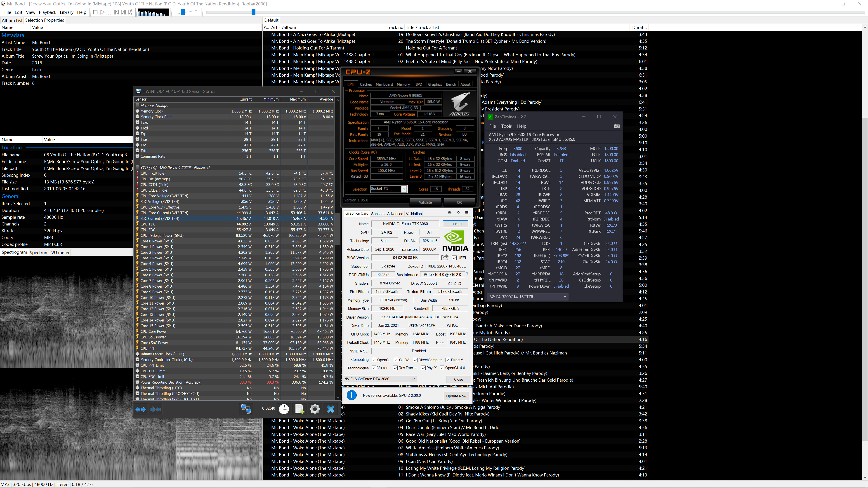
Task: Pause the current track in foobar2000
Action: (109, 12)
